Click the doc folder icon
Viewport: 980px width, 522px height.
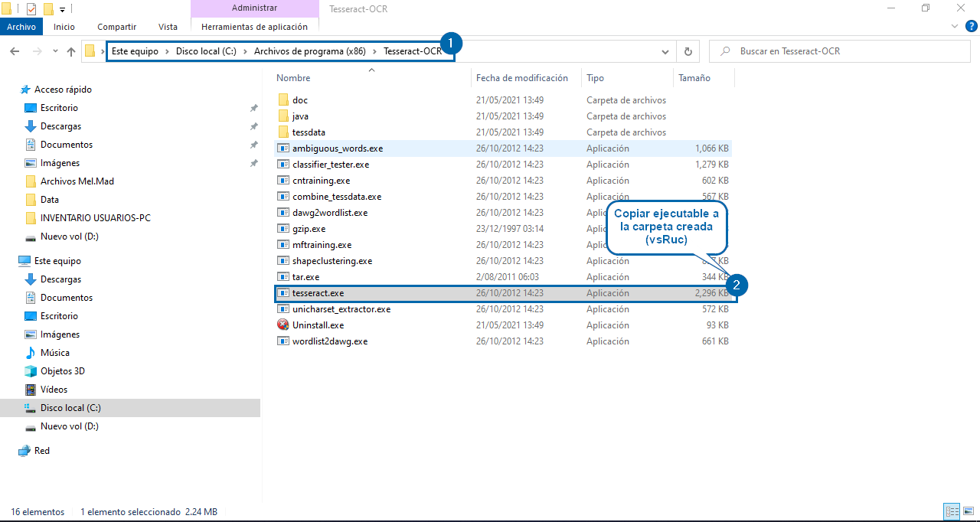283,100
